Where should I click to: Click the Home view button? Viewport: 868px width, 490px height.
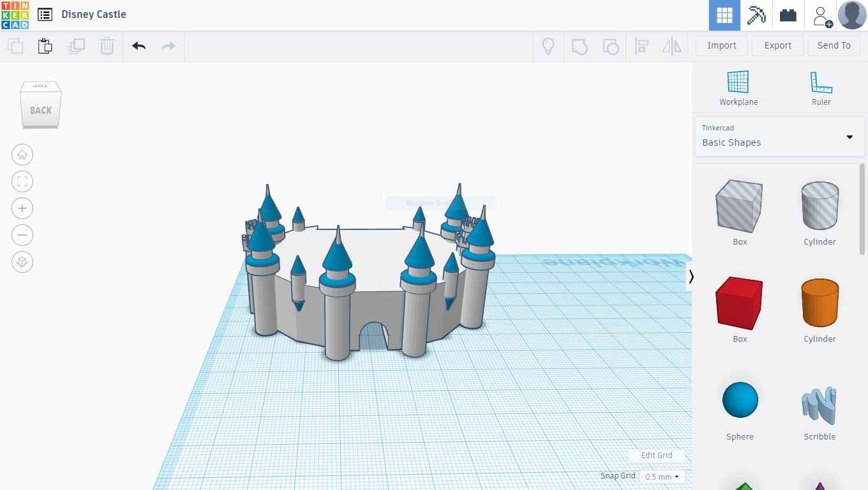(x=22, y=155)
